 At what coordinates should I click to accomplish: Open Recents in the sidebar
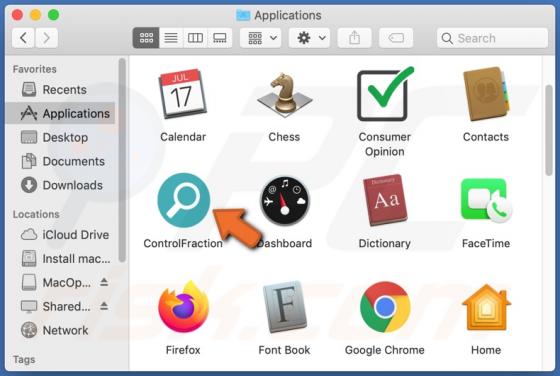click(60, 90)
